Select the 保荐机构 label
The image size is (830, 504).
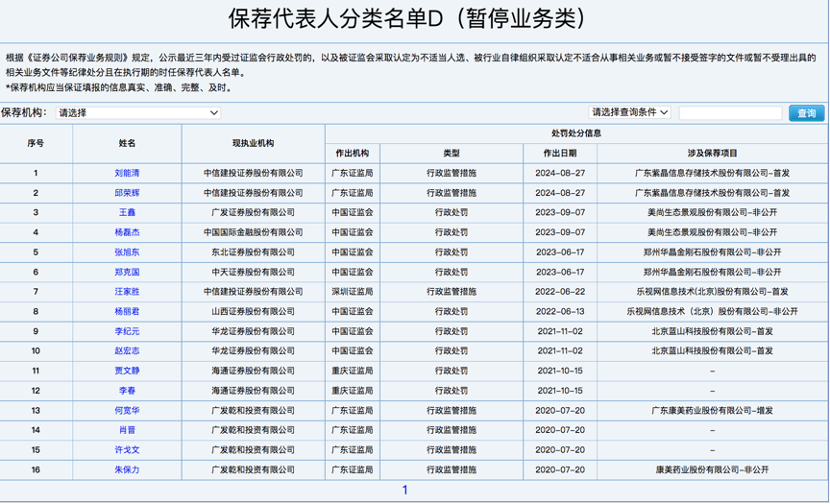click(x=24, y=112)
